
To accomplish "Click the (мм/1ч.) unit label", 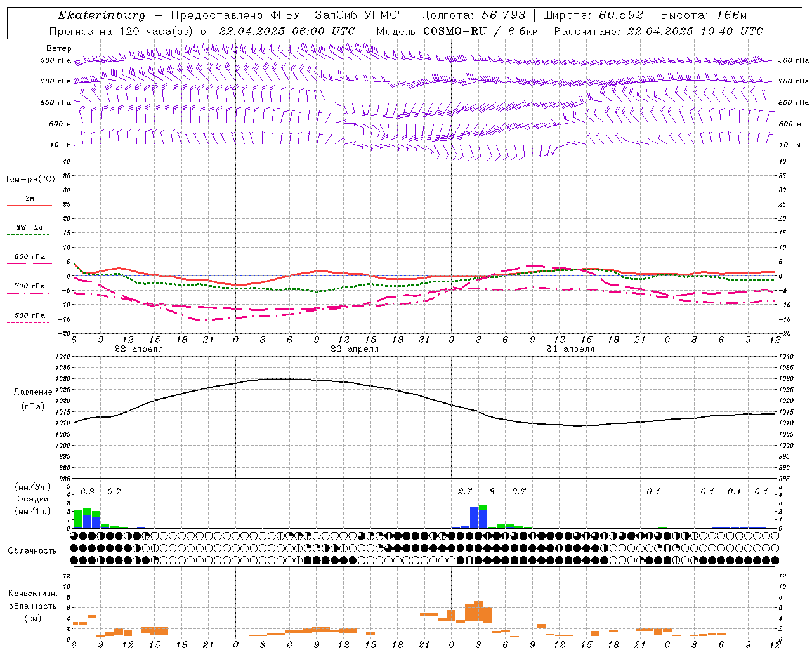I will [32, 511].
